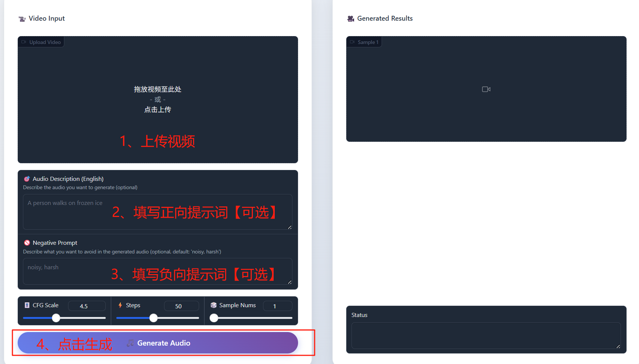Click the Sample 1 label icon

pyautogui.click(x=352, y=42)
